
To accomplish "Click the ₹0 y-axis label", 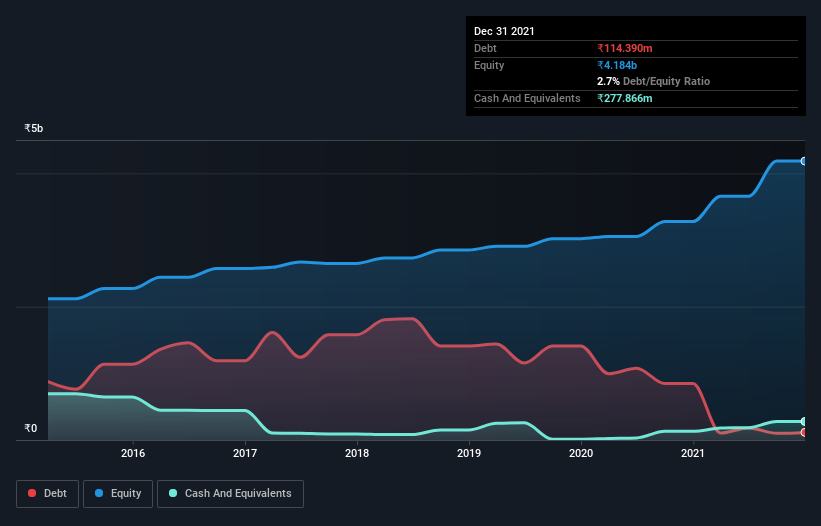I will click(x=31, y=429).
